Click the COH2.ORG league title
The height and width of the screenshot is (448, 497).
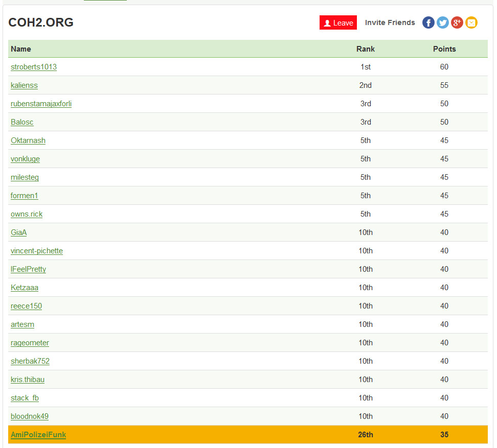(x=41, y=22)
